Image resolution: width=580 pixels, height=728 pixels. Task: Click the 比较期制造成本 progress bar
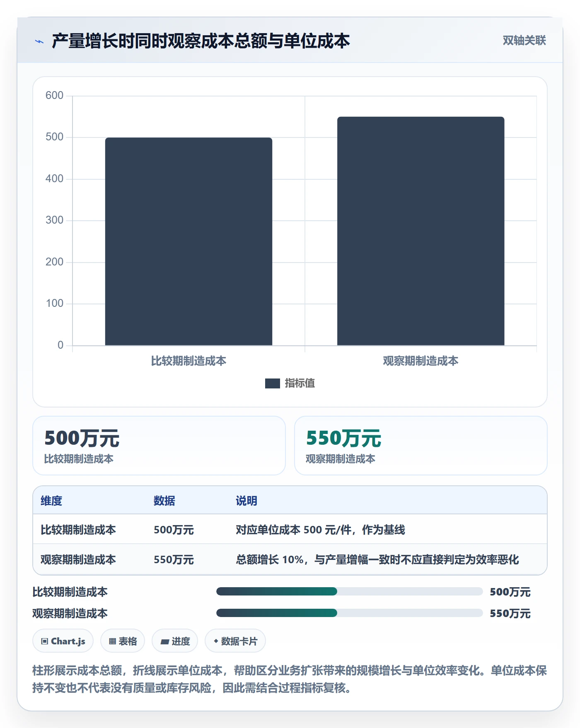click(349, 591)
